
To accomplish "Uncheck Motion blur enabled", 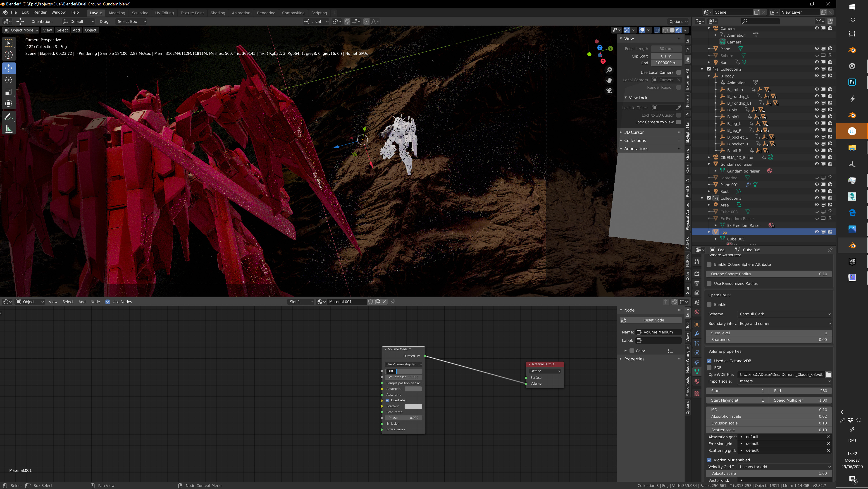I will click(709, 460).
